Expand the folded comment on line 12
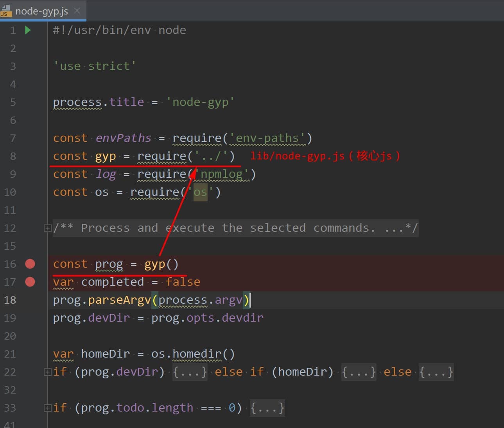The height and width of the screenshot is (428, 504). click(47, 228)
